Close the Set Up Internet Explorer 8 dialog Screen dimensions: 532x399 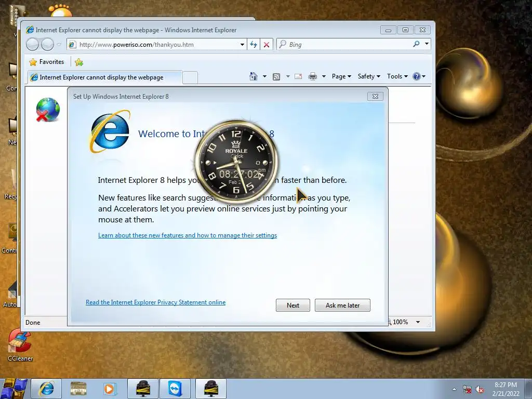click(375, 96)
